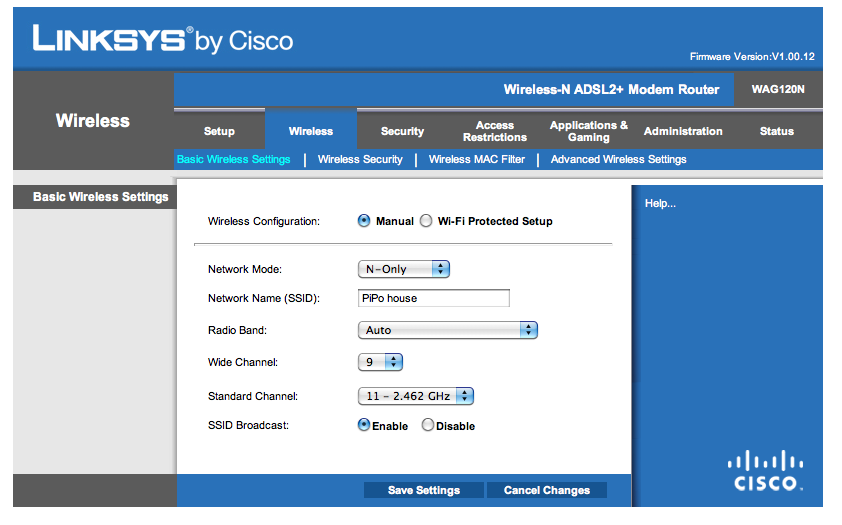The height and width of the screenshot is (525, 842).
Task: Open Wireless Security subtab
Action: 360,159
